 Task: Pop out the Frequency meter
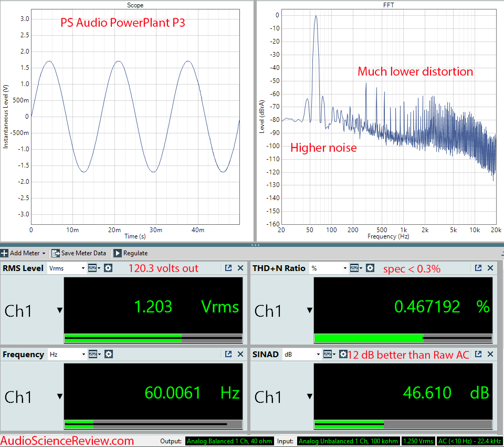tap(228, 354)
